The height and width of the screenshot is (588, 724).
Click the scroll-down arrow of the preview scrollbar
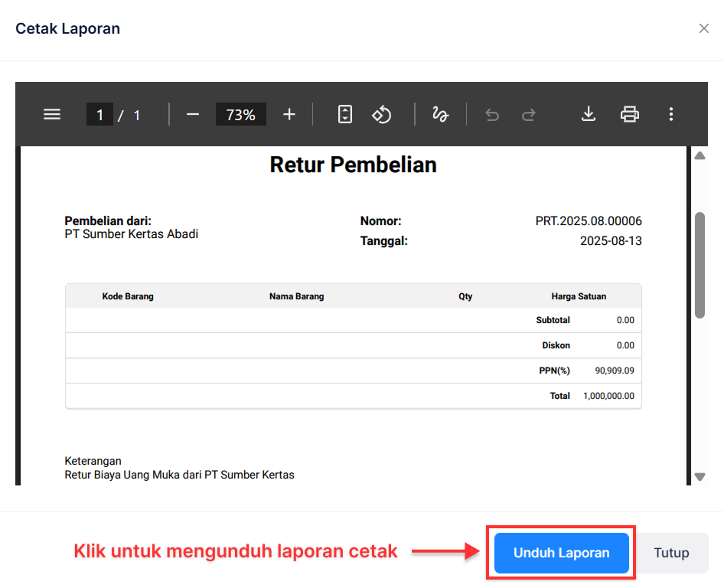pyautogui.click(x=700, y=476)
